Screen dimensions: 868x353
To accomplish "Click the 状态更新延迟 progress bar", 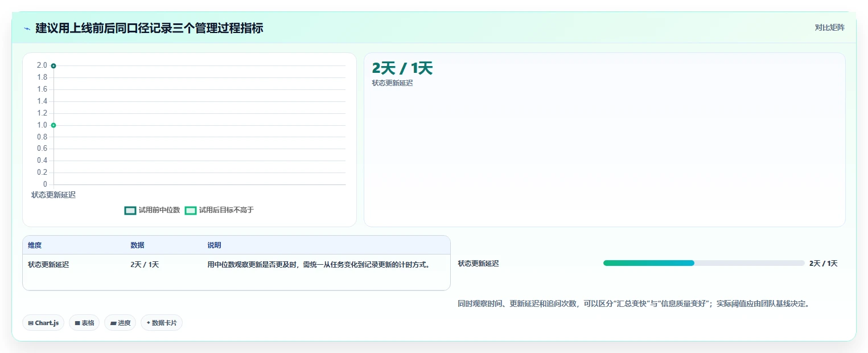I will (704, 263).
